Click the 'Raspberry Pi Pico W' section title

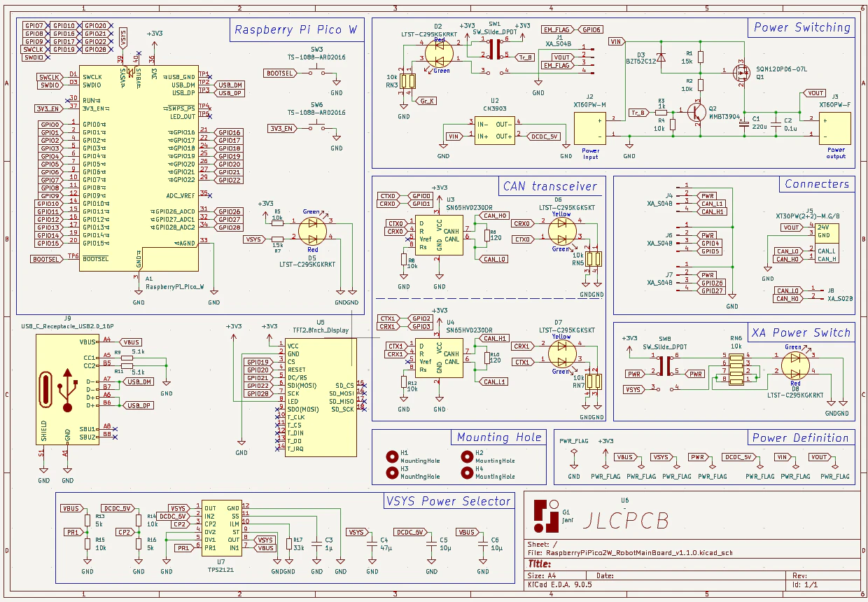295,29
